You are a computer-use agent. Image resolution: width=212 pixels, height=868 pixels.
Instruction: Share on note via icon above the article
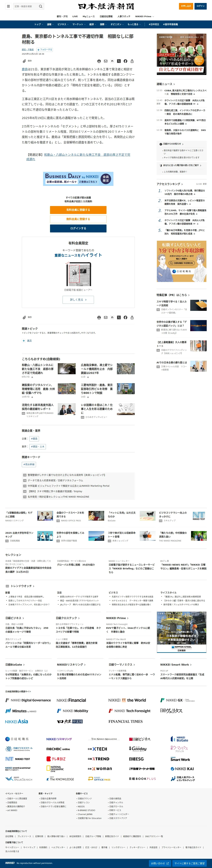[112, 61]
